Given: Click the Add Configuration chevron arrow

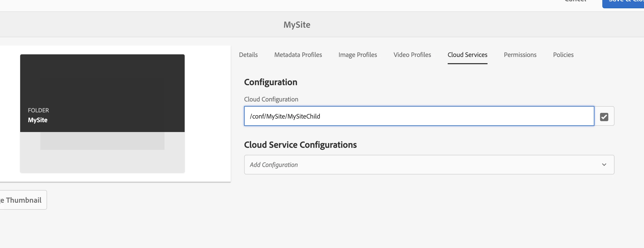Looking at the screenshot, I should [604, 165].
